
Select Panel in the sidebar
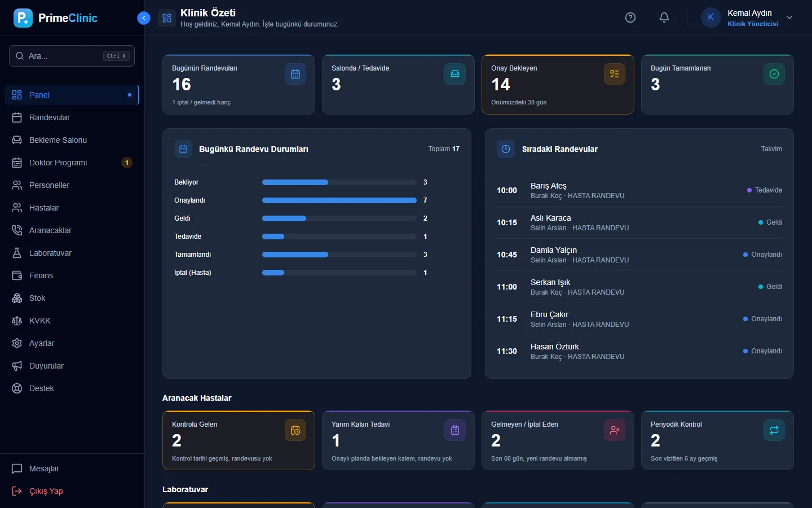tap(72, 95)
